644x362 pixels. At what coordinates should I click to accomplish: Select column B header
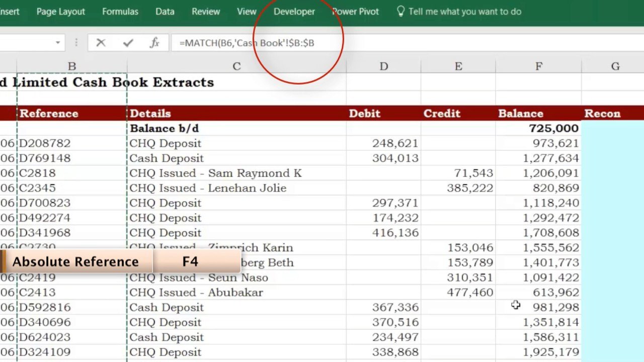(x=72, y=66)
